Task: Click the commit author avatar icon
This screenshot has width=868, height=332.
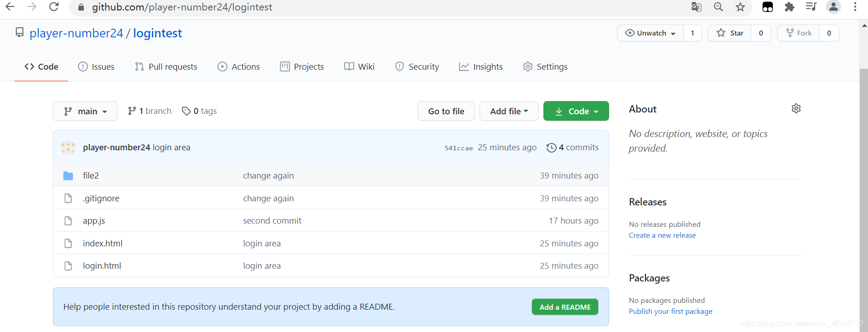Action: (68, 147)
